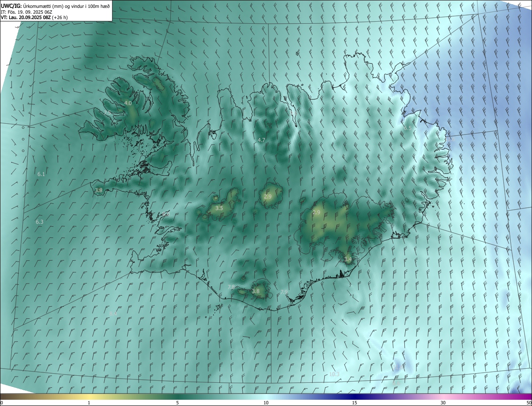Click the 2.9 value on the large eastern ice cap
The height and width of the screenshot is (406, 532).
pos(316,213)
